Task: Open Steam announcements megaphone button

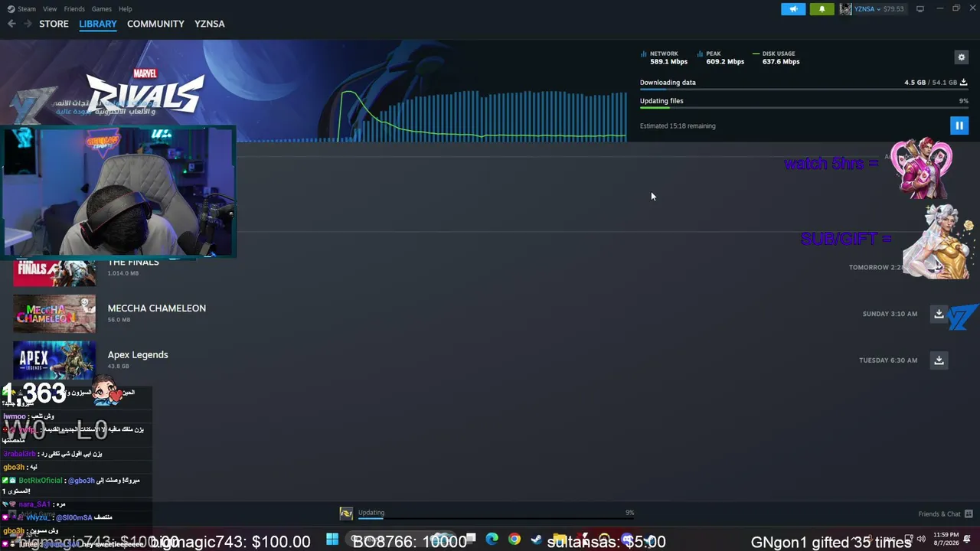Action: click(x=793, y=9)
